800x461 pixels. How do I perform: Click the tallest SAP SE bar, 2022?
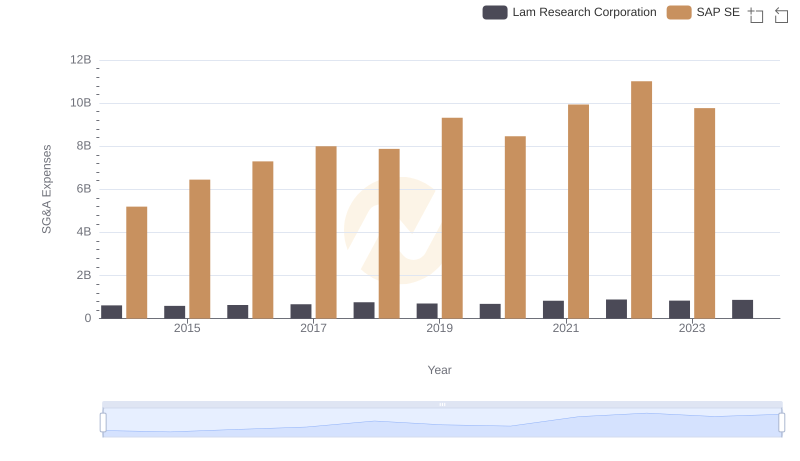coord(641,200)
